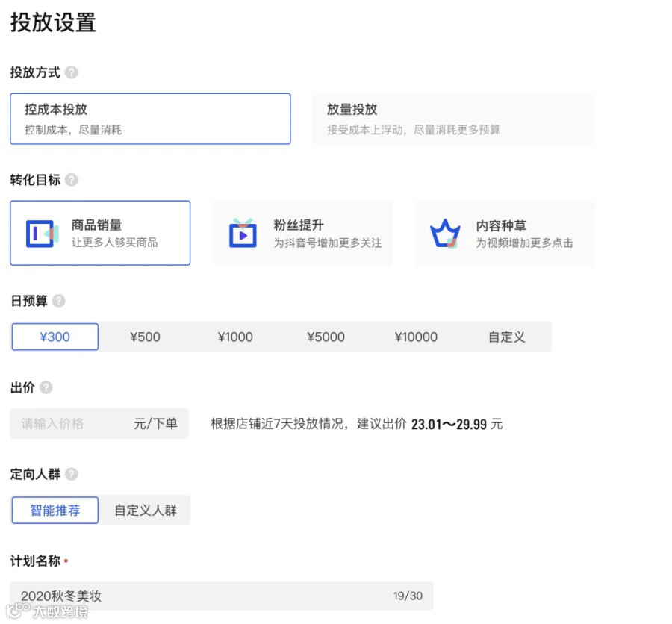Select 控成本投放 delivery mode
The height and width of the screenshot is (624, 672).
(x=150, y=119)
